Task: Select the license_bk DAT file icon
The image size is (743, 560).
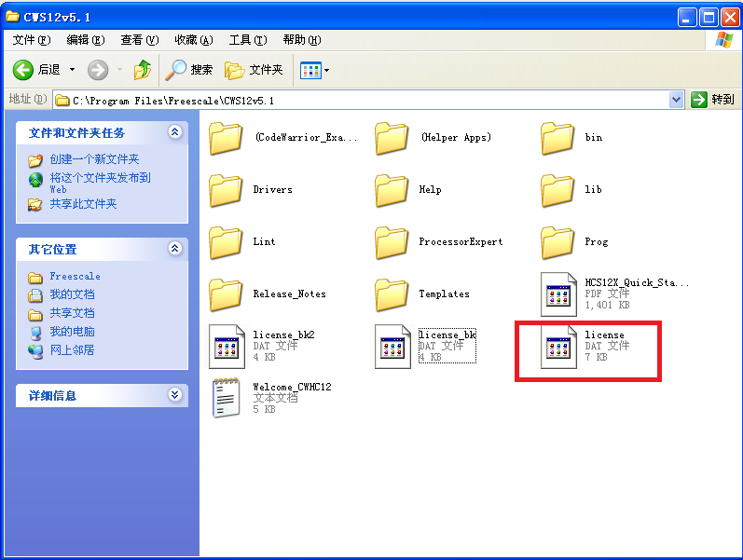Action: (x=392, y=347)
